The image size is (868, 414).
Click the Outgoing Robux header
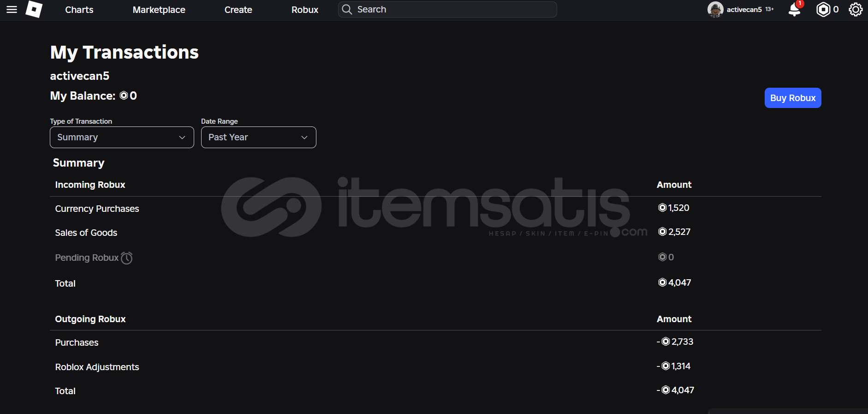click(90, 319)
